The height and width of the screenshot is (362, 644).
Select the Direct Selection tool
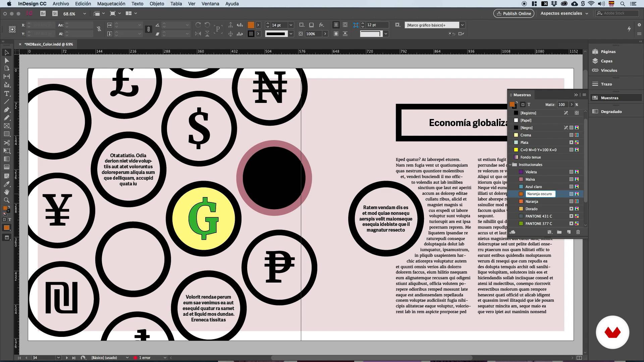(6, 61)
